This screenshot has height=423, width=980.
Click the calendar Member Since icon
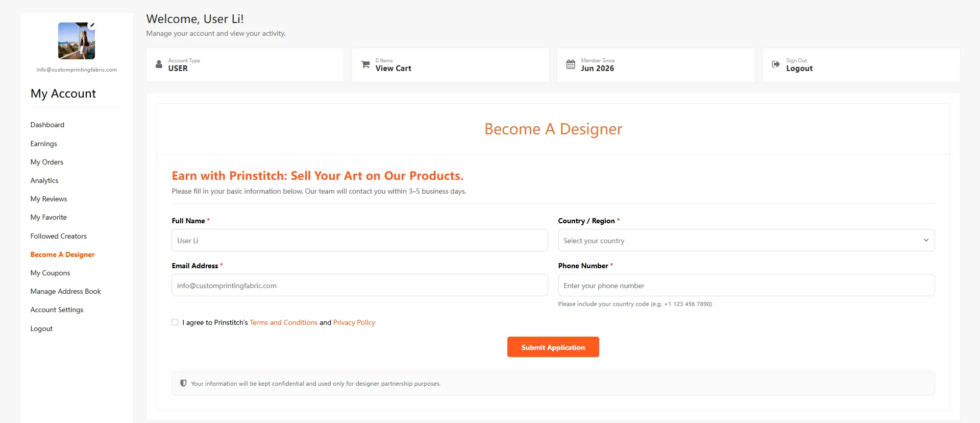click(x=571, y=64)
